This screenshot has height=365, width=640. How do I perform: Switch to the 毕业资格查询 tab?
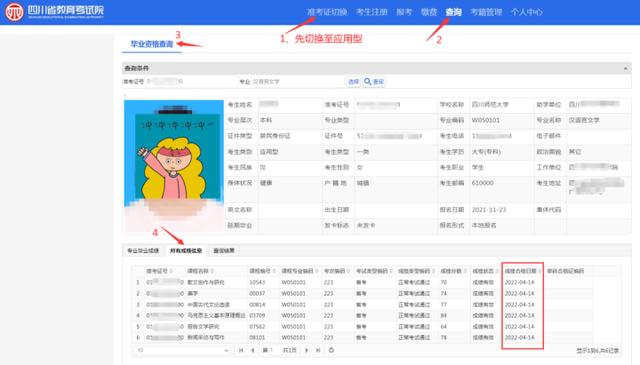coord(152,44)
